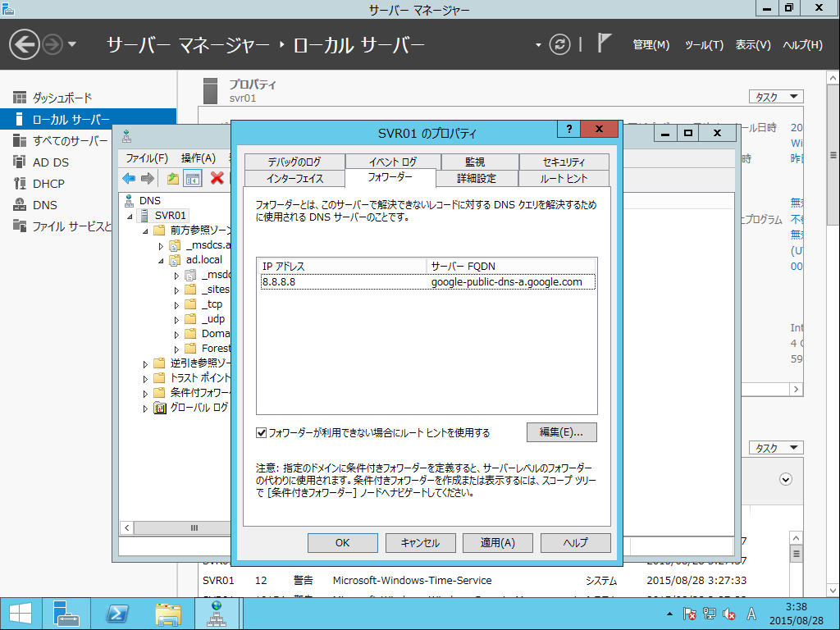Click the blue back arrow in DNS Manager toolbar

(129, 178)
